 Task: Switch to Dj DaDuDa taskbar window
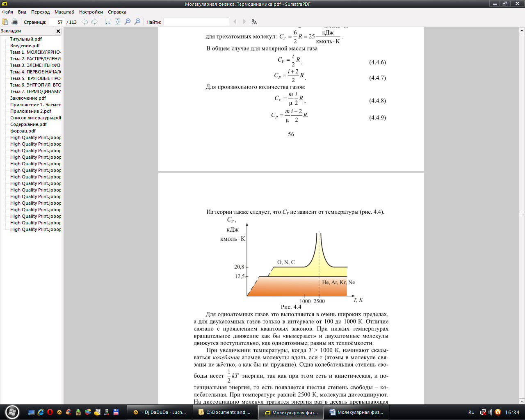pos(160,412)
